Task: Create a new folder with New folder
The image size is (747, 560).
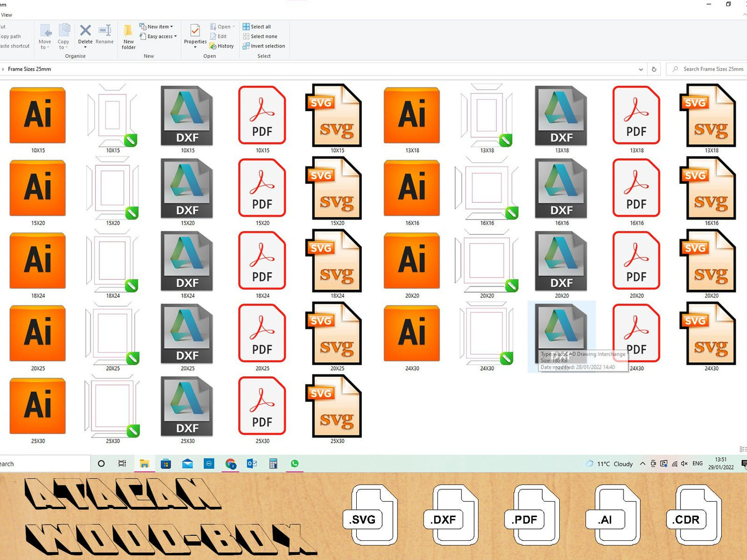Action: [x=128, y=37]
